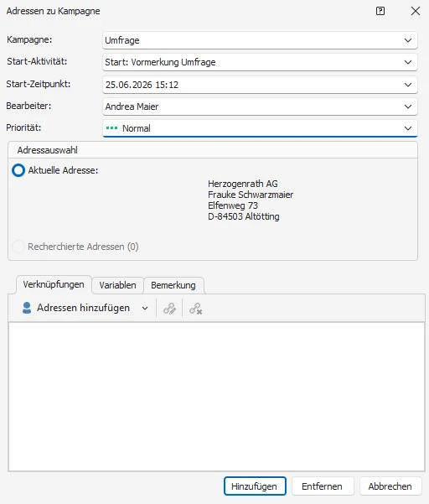Click the Abbrechen button
Screen dimensions: 429x504
[x=390, y=486]
